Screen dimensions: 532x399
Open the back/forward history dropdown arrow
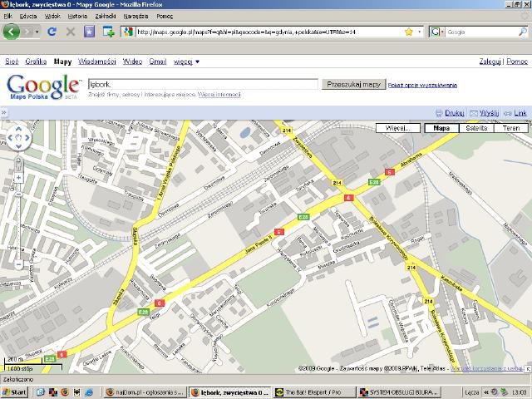37,32
